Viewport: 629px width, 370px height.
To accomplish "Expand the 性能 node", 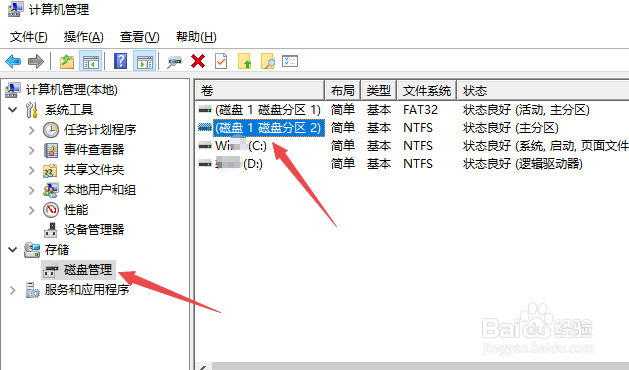I will click(x=32, y=210).
